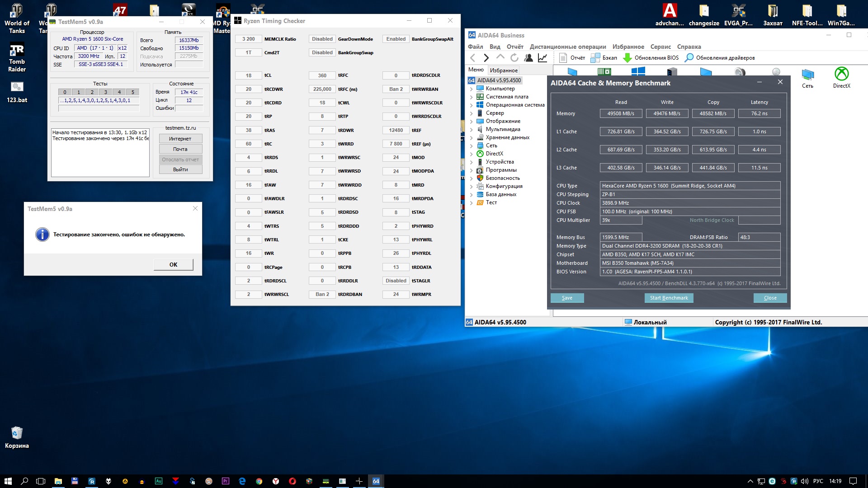Expand the Тест tree node
Image resolution: width=868 pixels, height=488 pixels.
(472, 203)
